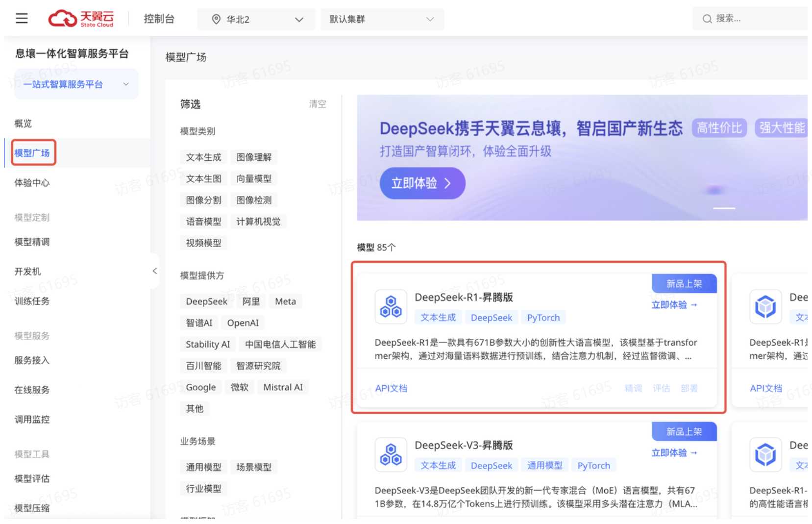Screen dimensions: 812x524
Task: Toggle the 图像分割 category filter
Action: pyautogui.click(x=203, y=200)
